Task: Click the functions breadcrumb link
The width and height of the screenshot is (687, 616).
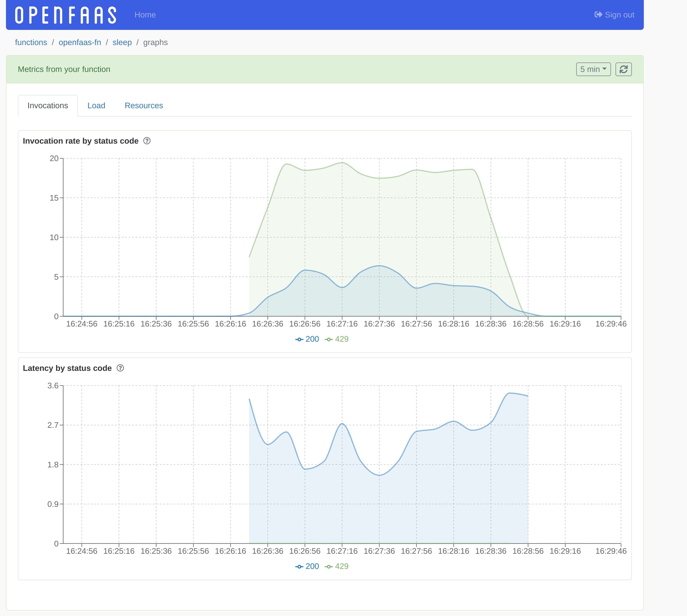Action: click(x=31, y=42)
